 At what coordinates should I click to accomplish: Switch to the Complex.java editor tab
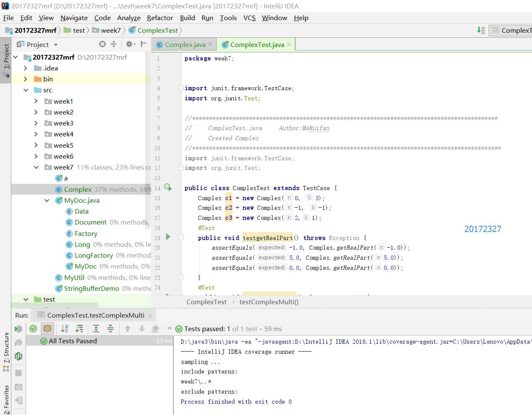pyautogui.click(x=184, y=44)
